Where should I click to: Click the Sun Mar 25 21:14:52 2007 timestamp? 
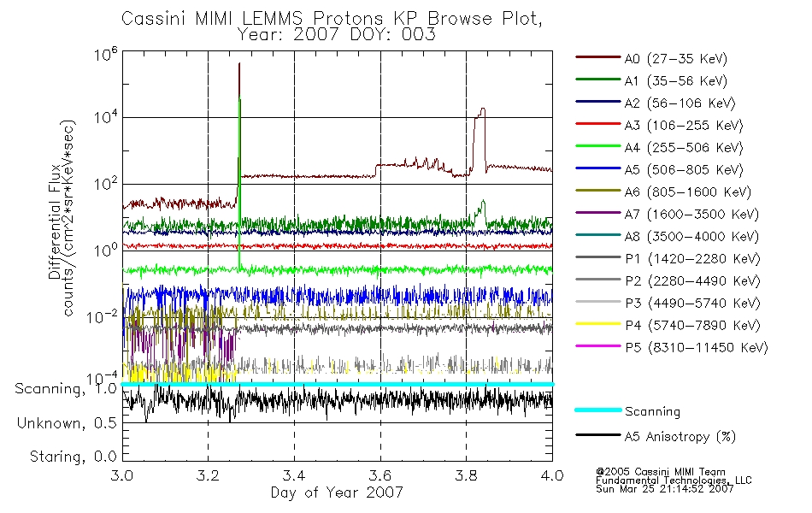(664, 489)
